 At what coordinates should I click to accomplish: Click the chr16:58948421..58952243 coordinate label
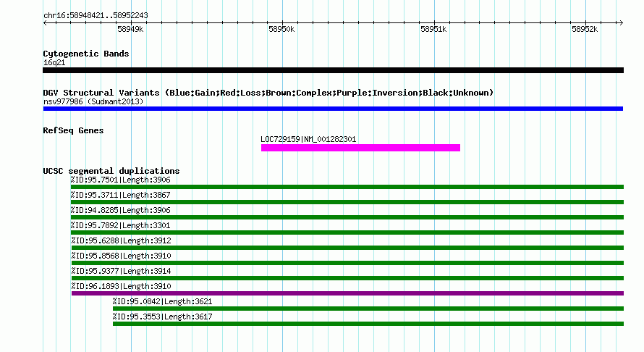[96, 16]
